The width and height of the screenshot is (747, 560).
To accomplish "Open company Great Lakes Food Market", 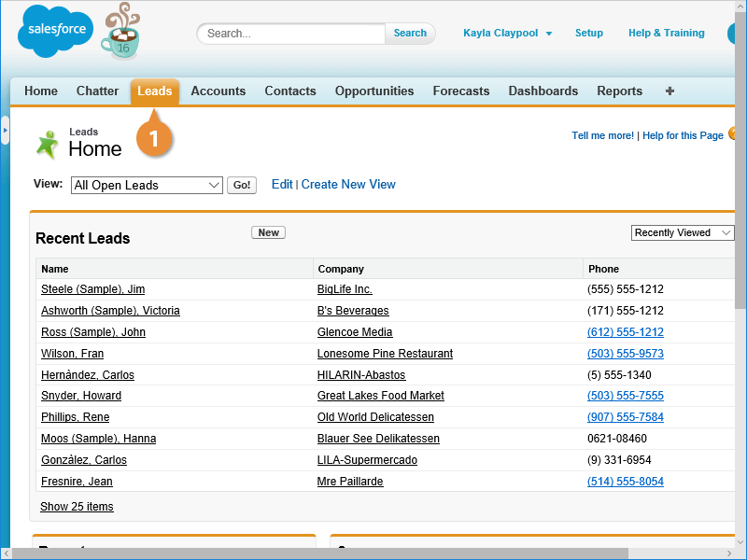I will pos(381,396).
